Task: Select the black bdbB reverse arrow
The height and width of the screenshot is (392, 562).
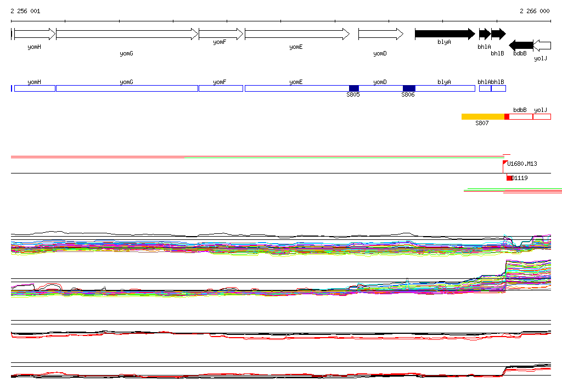Action: pyautogui.click(x=521, y=46)
